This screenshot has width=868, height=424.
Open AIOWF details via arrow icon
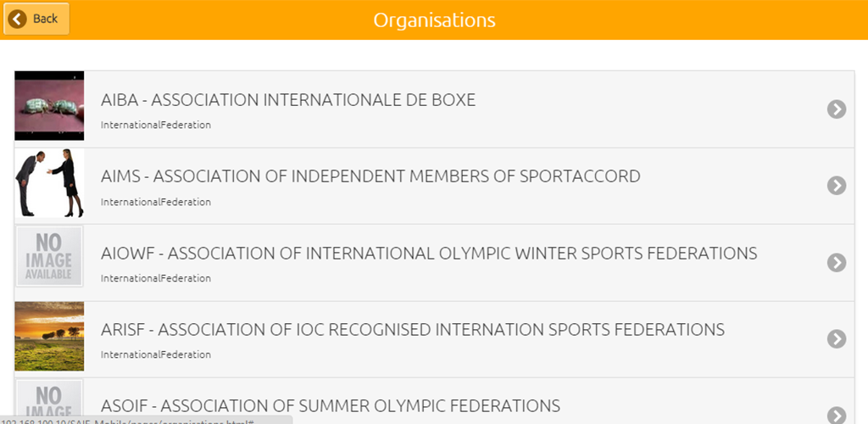837,262
